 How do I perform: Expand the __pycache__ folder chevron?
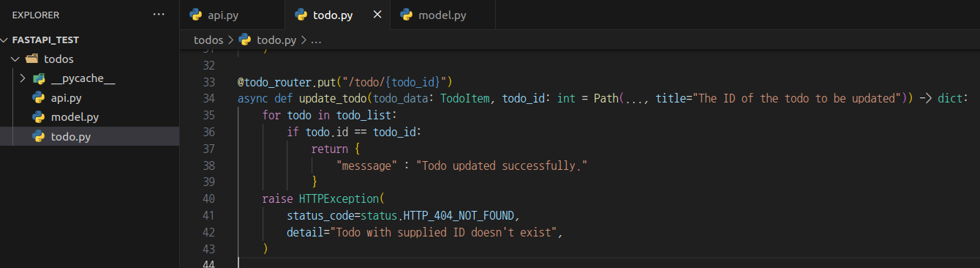coord(22,78)
